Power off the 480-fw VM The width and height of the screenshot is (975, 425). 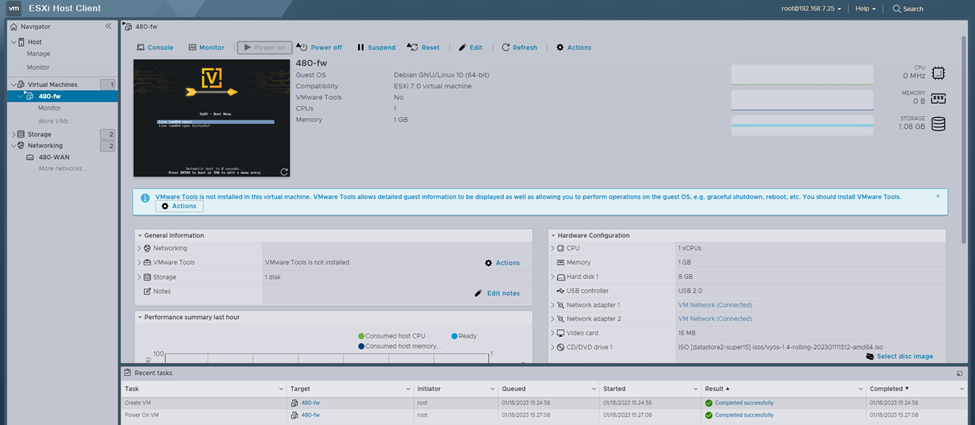(319, 47)
